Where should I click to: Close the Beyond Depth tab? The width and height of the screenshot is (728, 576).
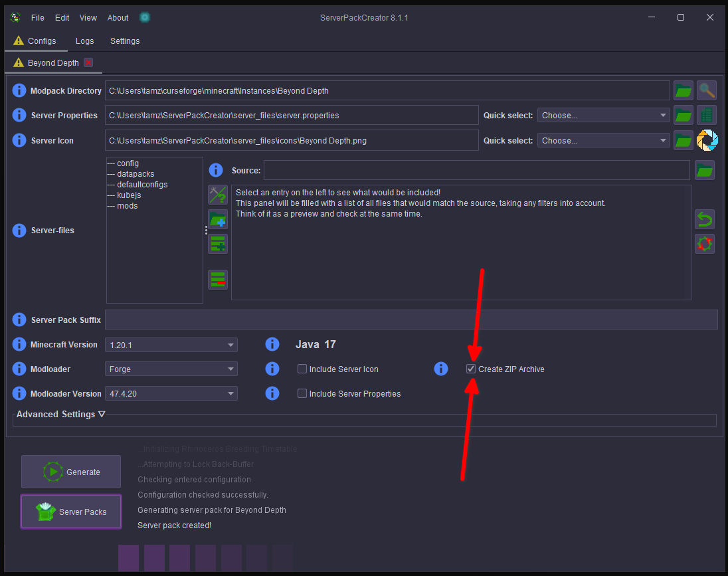coord(88,62)
